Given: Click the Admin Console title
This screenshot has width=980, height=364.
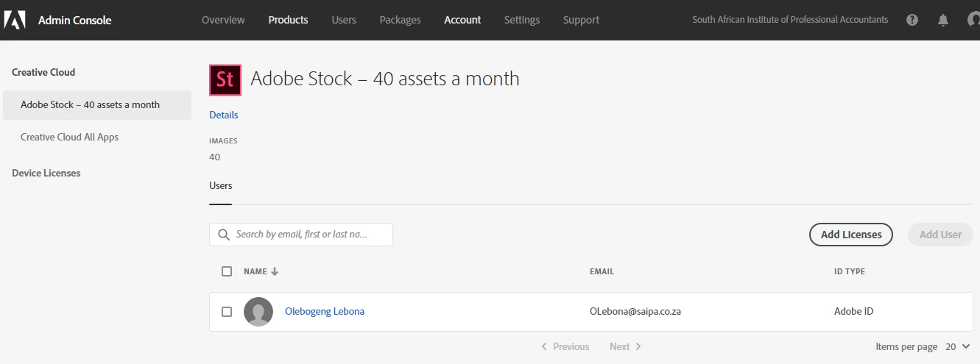Looking at the screenshot, I should (x=75, y=20).
